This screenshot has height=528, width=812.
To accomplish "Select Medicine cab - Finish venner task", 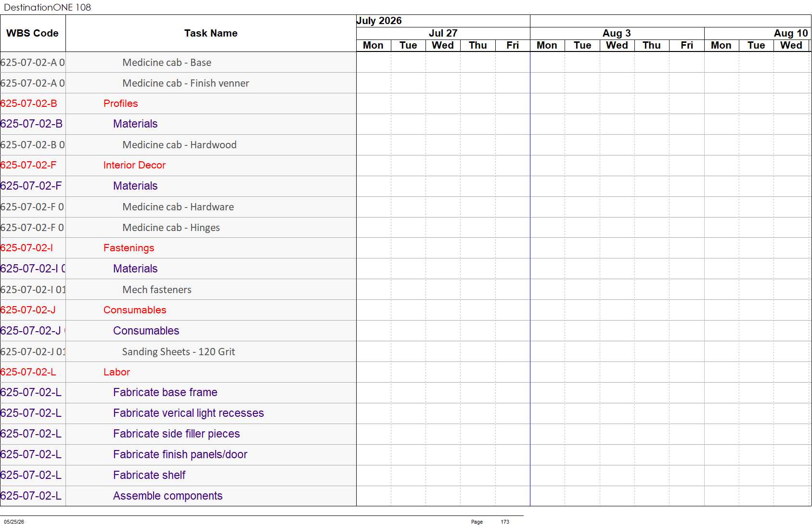I will coord(186,83).
